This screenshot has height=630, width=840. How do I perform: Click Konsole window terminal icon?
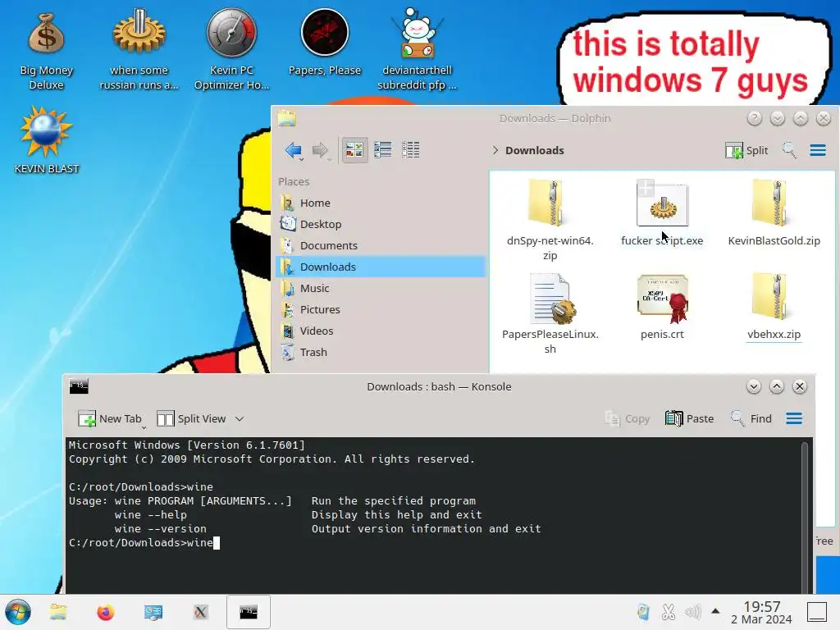coord(79,386)
